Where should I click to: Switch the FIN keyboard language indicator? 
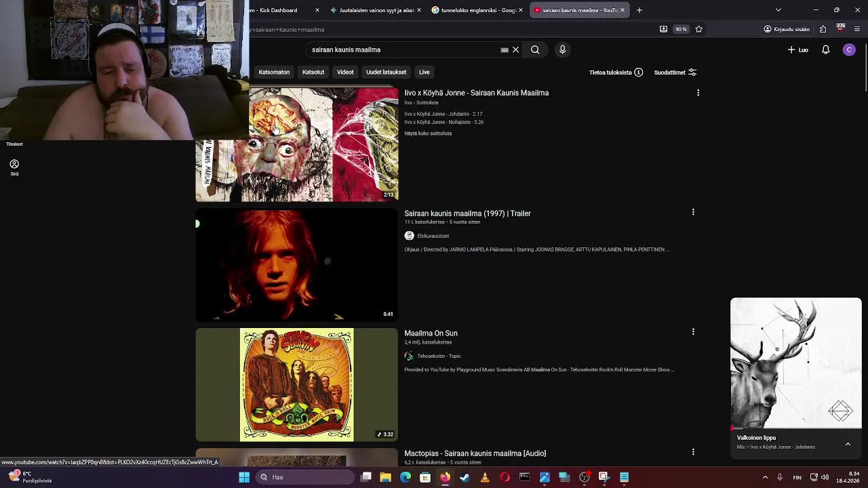pos(797,477)
